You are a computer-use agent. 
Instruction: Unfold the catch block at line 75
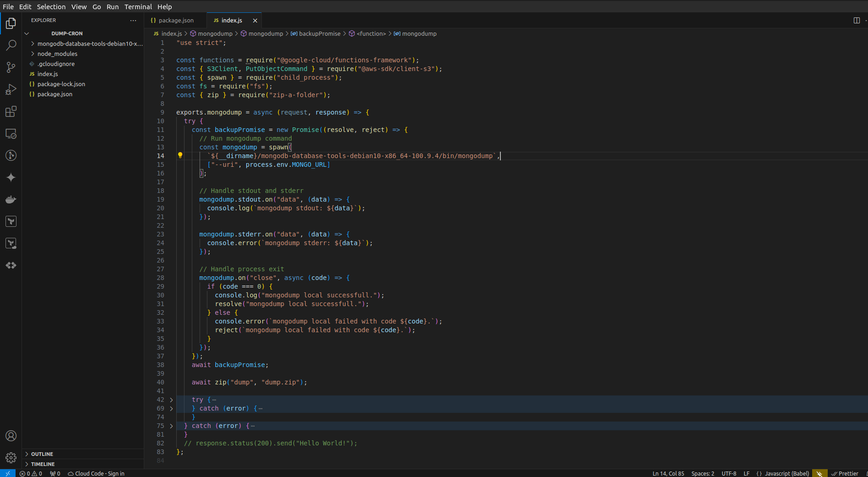pos(172,426)
